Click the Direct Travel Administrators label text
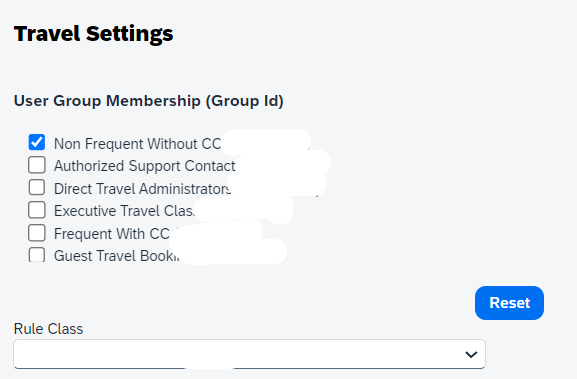 [x=142, y=189]
